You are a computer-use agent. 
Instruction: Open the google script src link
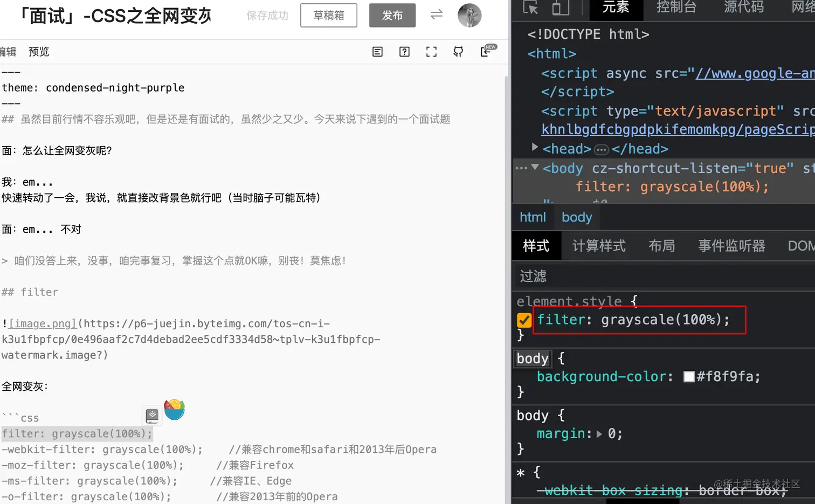(755, 73)
